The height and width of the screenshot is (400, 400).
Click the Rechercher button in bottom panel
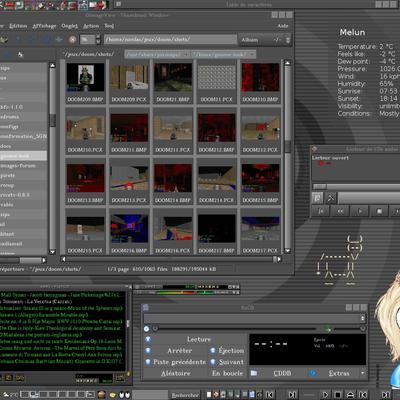[x=185, y=395]
